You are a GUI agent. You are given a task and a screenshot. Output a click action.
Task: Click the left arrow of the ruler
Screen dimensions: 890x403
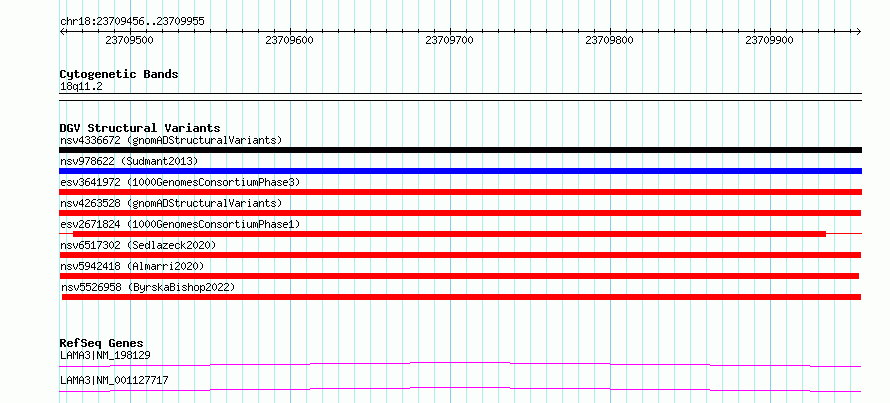(62, 31)
